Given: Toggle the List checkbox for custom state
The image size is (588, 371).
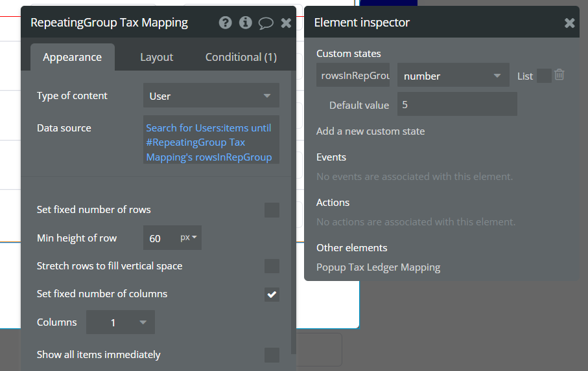Looking at the screenshot, I should (544, 76).
